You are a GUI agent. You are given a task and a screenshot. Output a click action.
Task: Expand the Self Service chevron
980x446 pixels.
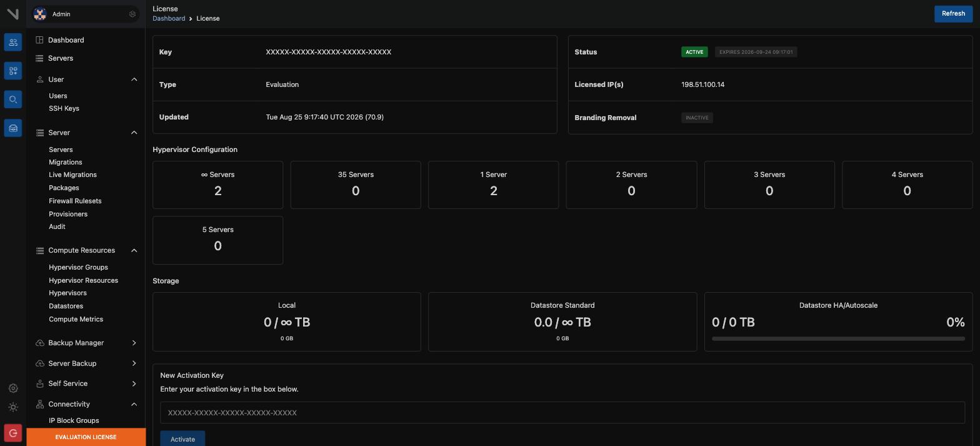tap(134, 383)
